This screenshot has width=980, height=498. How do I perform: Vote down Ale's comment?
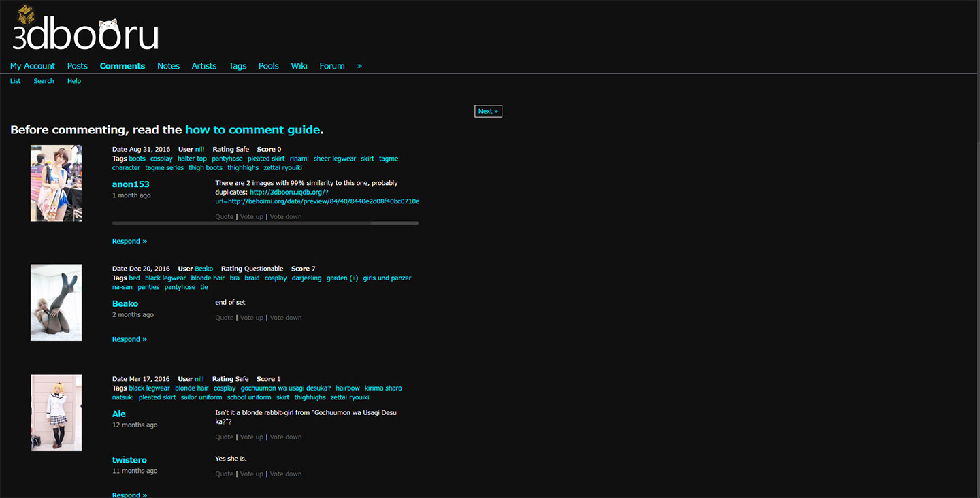click(x=286, y=437)
